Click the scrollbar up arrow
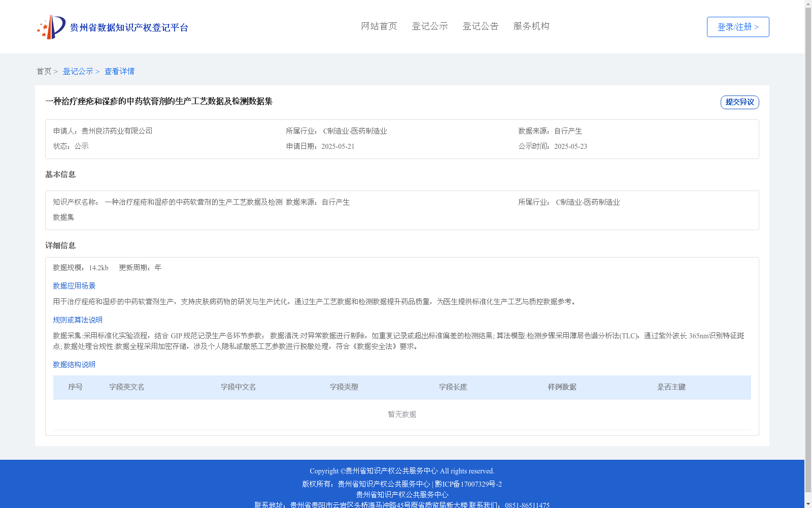The height and width of the screenshot is (508, 812). tap(808, 4)
